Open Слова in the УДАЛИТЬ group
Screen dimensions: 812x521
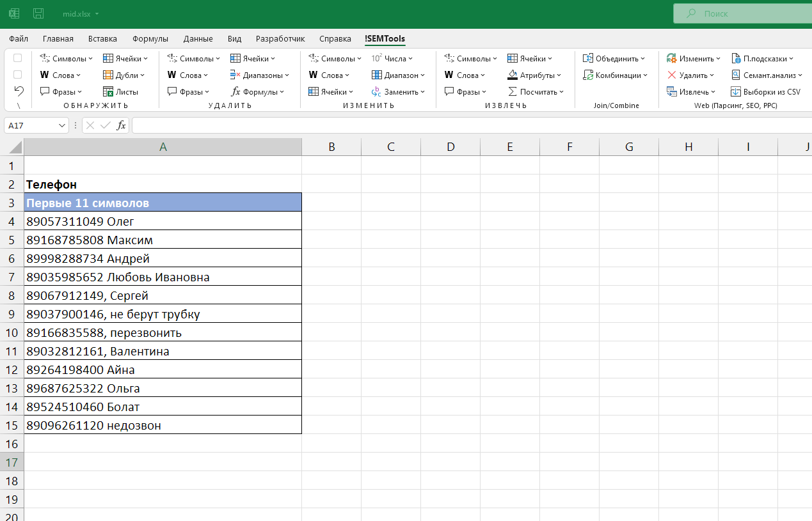click(x=187, y=75)
